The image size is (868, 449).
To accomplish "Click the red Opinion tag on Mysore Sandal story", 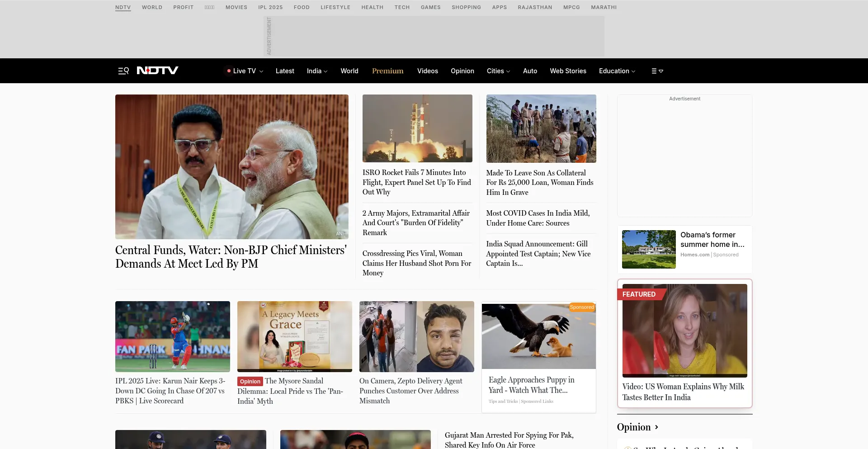I will (x=250, y=382).
